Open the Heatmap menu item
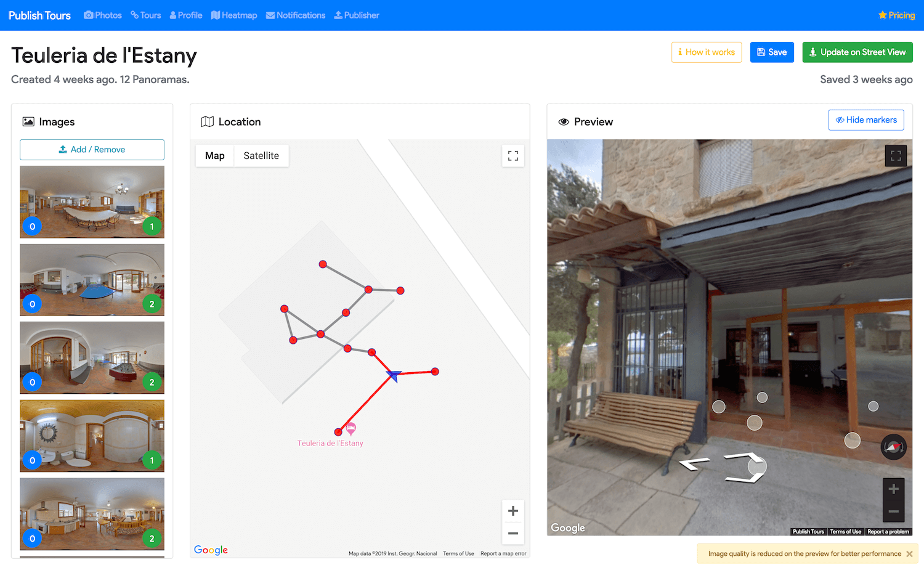Screen dimensions: 924x578 tap(234, 15)
